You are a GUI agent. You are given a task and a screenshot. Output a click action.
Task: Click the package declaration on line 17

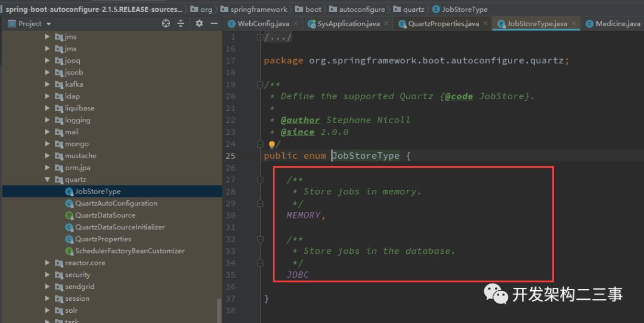pyautogui.click(x=416, y=61)
